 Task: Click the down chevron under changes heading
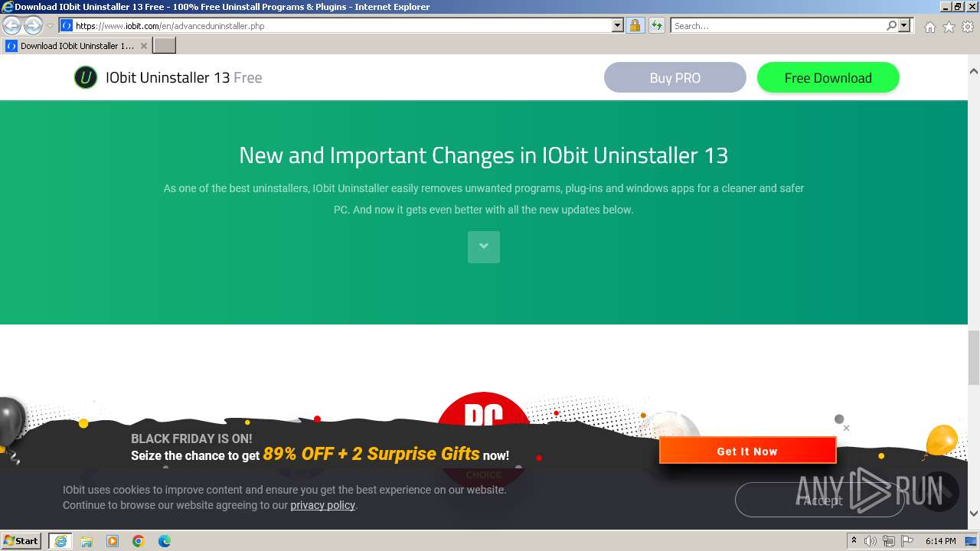484,246
